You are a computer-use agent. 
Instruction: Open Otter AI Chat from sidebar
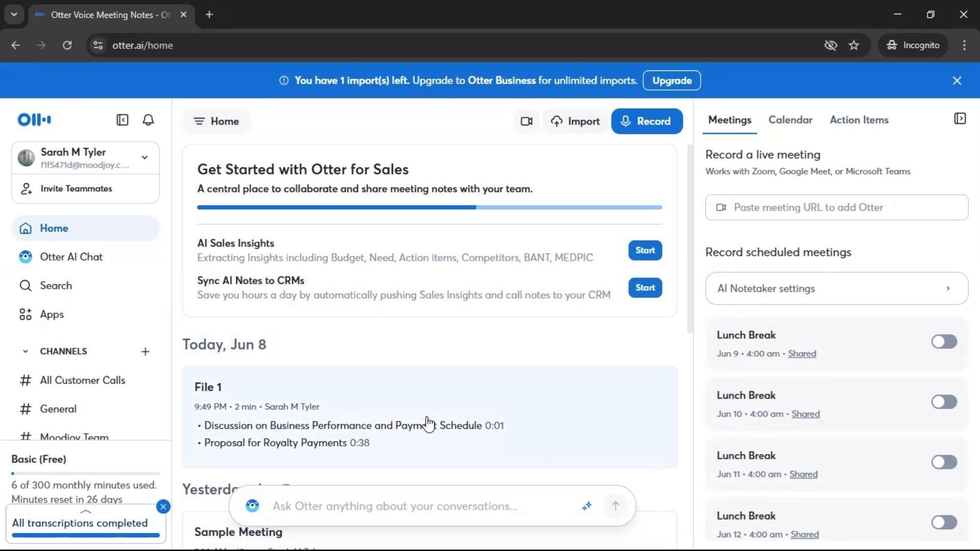pyautogui.click(x=71, y=257)
